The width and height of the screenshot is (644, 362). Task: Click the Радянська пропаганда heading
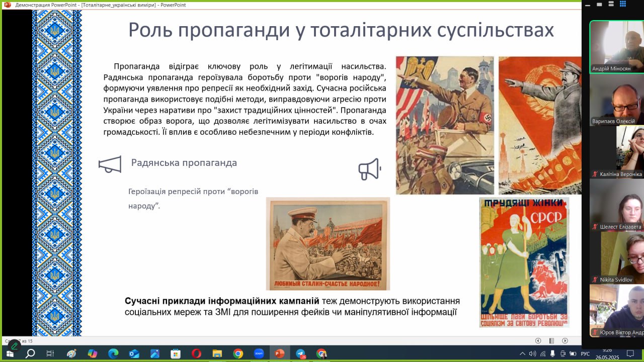(184, 163)
